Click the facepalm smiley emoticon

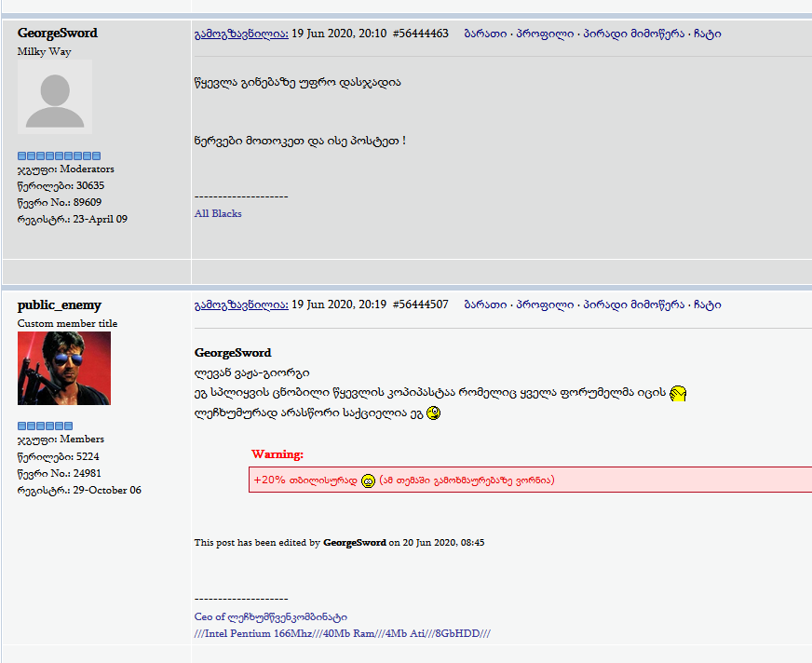tap(678, 394)
